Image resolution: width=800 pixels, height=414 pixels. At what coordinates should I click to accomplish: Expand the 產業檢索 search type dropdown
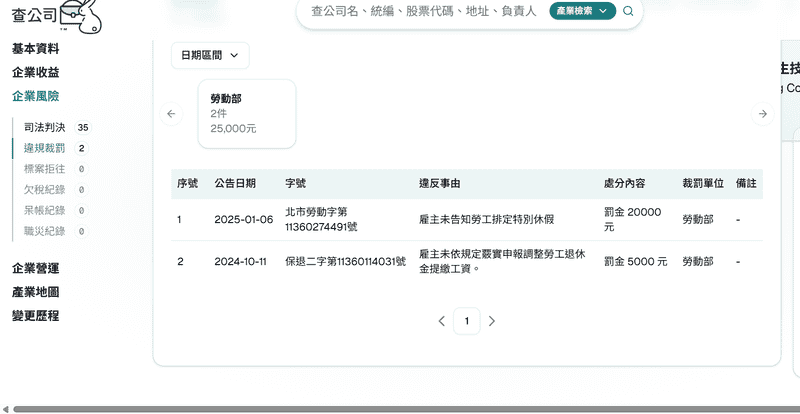click(x=582, y=12)
